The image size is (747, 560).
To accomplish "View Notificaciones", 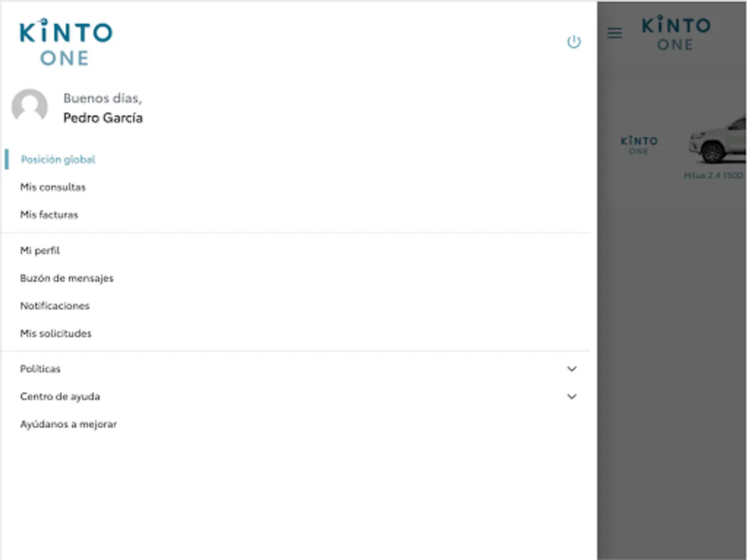I will (x=55, y=306).
